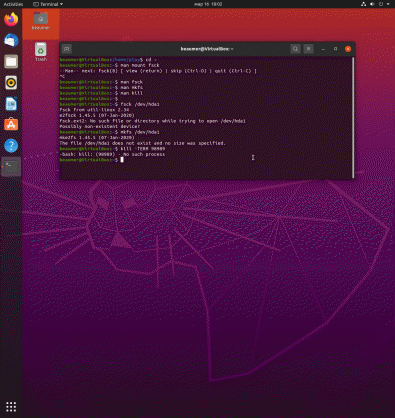
Task: Click the 'man mount fsck' command line
Action: tap(110, 65)
